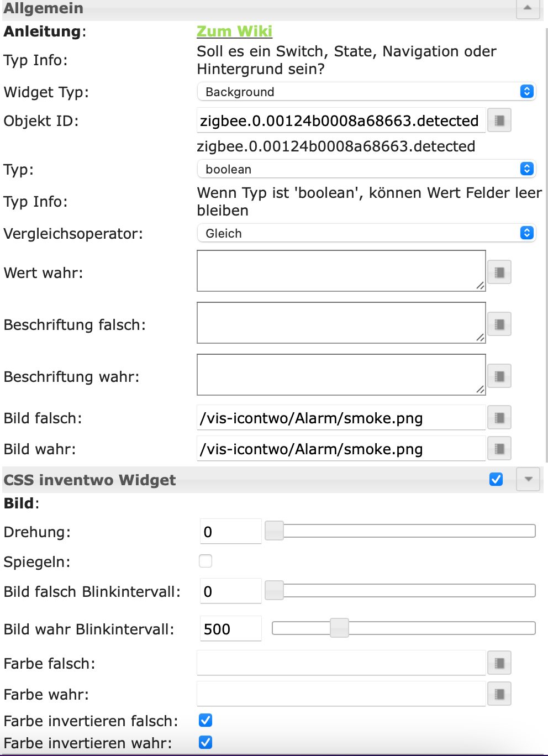Collapse the Allgemein section
The image size is (548, 756).
[x=528, y=8]
